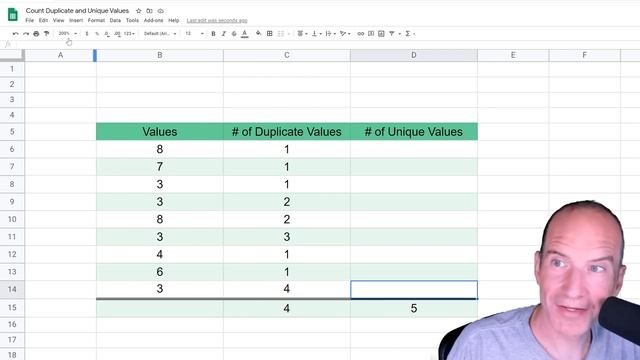
Task: Click the merge cells icon
Action: [x=280, y=33]
